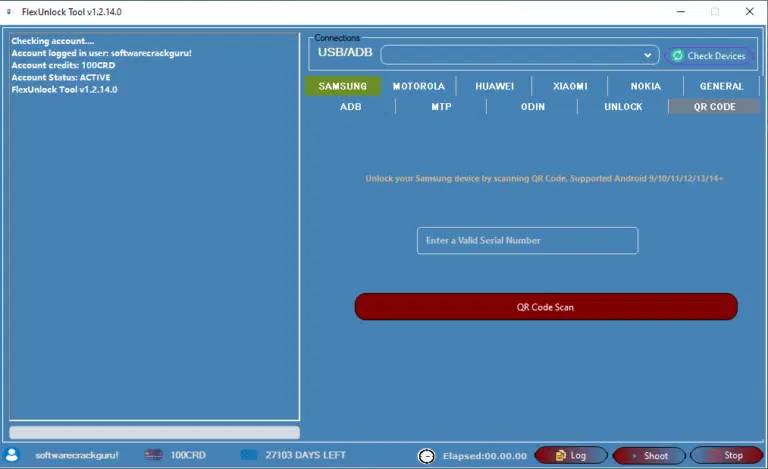Click the red QR Code Scan button
768x469 pixels.
[x=546, y=307]
